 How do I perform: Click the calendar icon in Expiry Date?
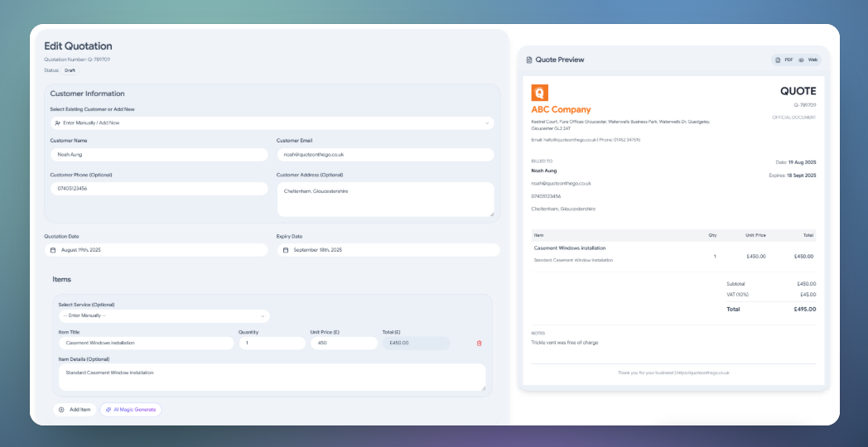point(286,250)
